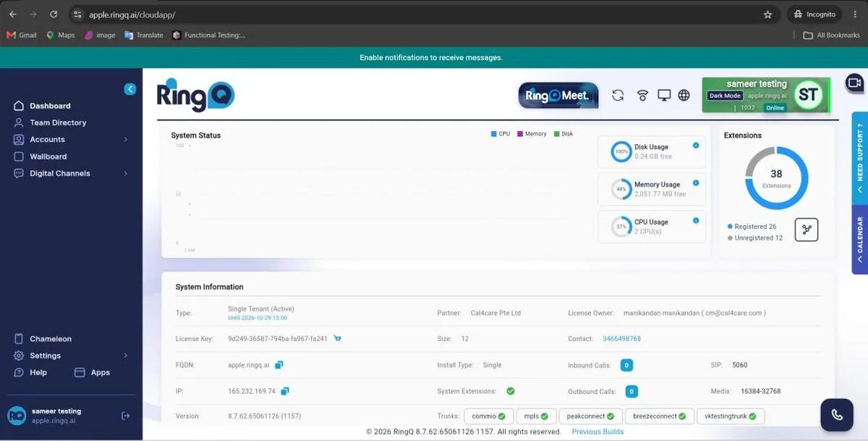The width and height of the screenshot is (868, 441).
Task: Toggle Memory legend in System Status chart
Action: click(532, 134)
